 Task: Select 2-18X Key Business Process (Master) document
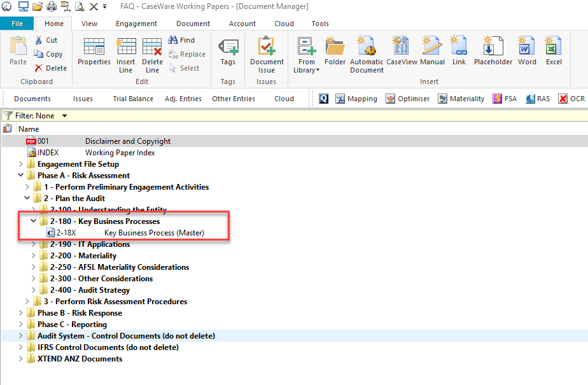pyautogui.click(x=125, y=233)
